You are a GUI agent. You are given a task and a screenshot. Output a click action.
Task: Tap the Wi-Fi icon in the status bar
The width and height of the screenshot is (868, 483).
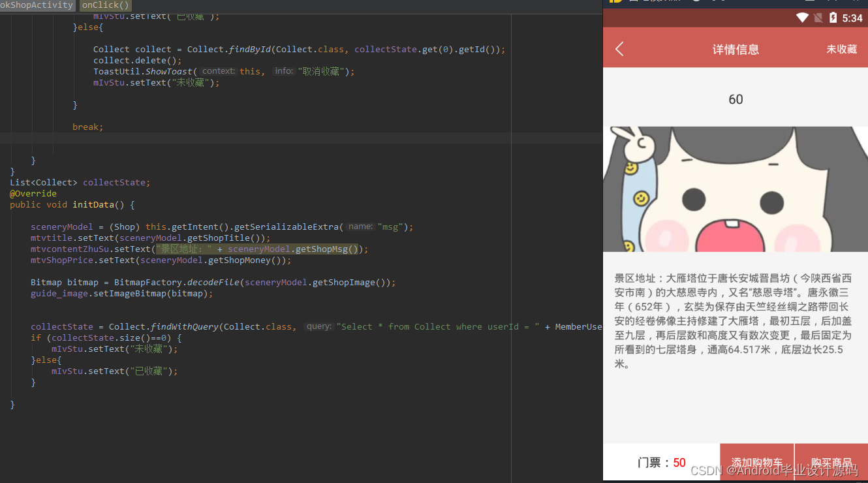[x=803, y=18]
